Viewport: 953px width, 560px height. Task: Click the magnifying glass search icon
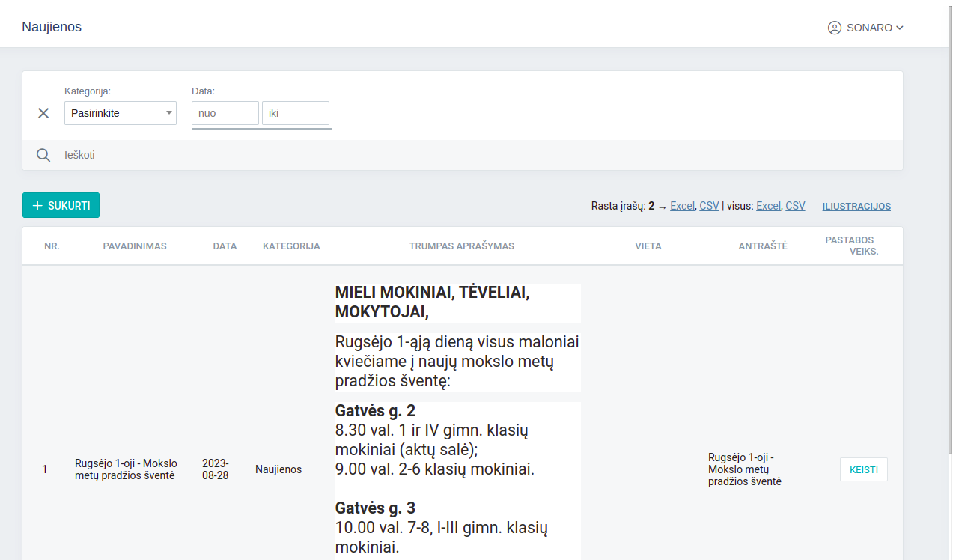(43, 155)
